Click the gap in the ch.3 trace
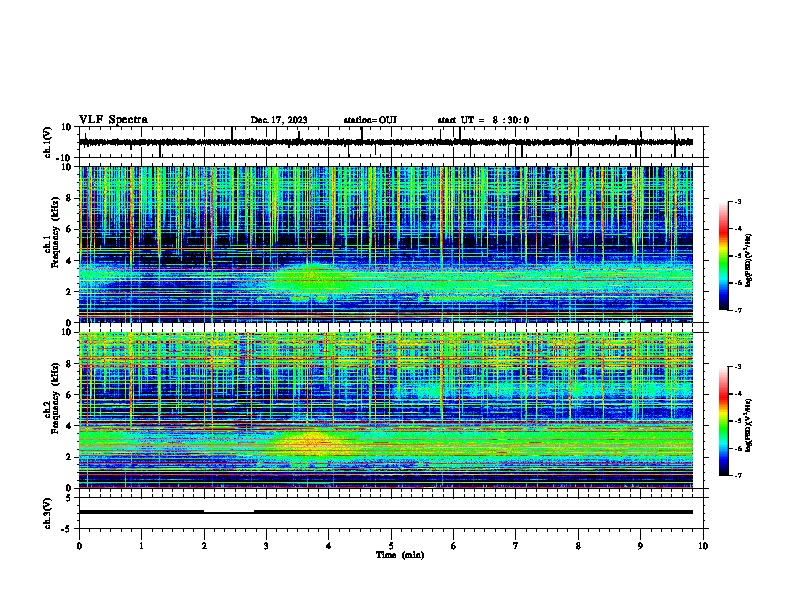 pyautogui.click(x=229, y=512)
